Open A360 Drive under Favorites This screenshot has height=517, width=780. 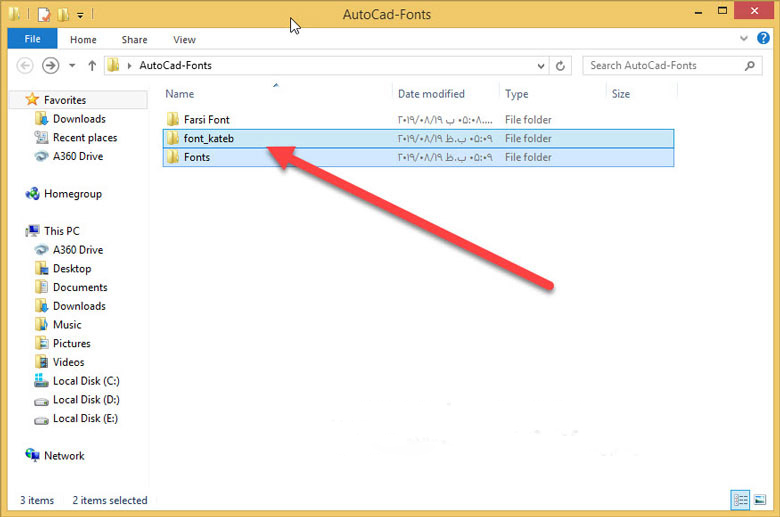[x=78, y=156]
